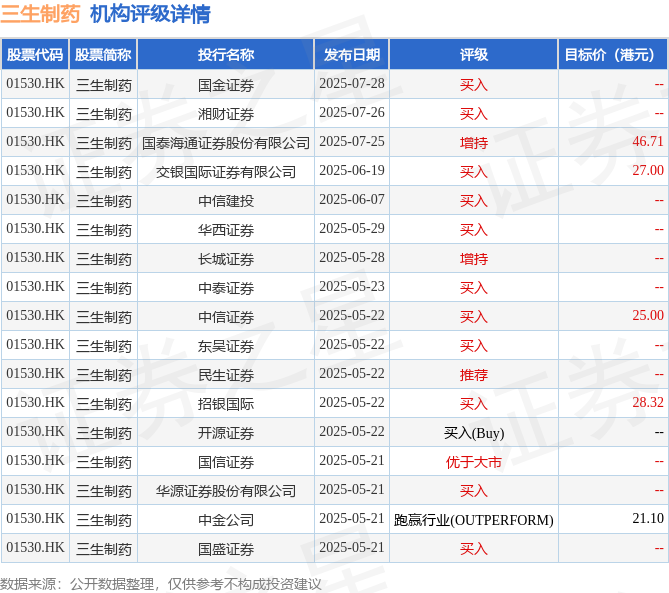Click the 优于大市 rating cell

point(474,462)
